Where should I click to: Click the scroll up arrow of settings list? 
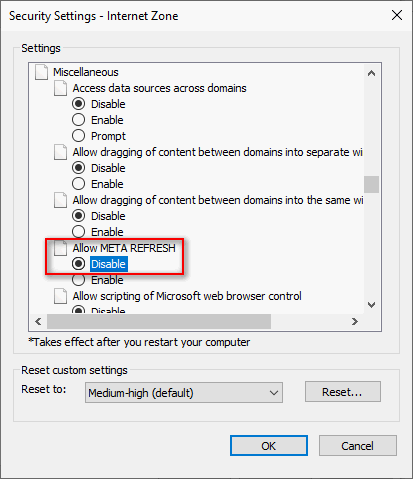click(x=371, y=73)
